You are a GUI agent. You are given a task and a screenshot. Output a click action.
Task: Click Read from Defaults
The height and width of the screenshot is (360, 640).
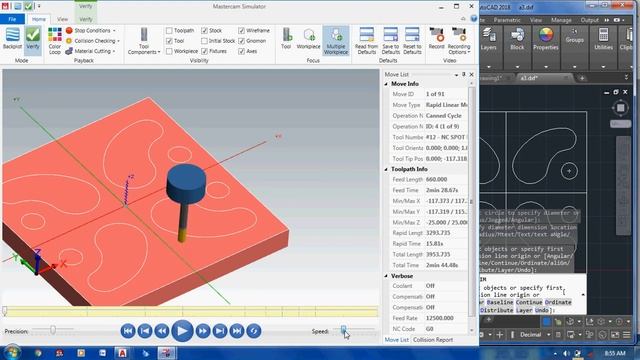(x=367, y=41)
